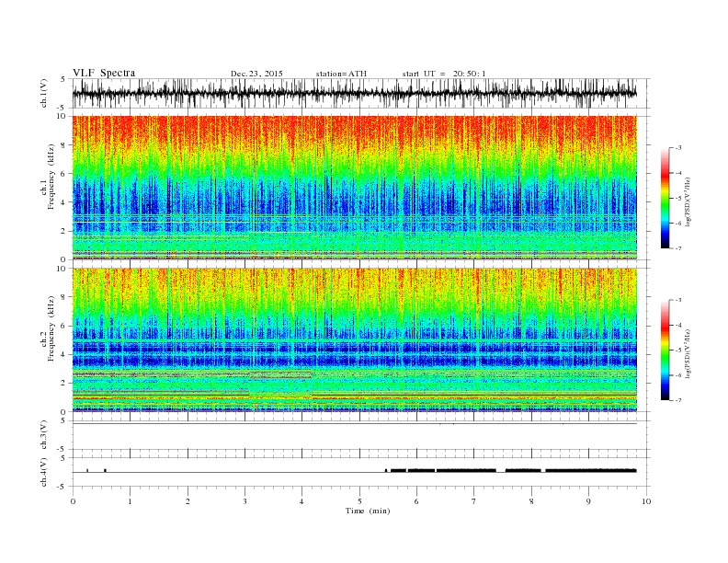Click the ch.4 pulse block near 7 minutes
728x563 pixels.
click(x=466, y=471)
